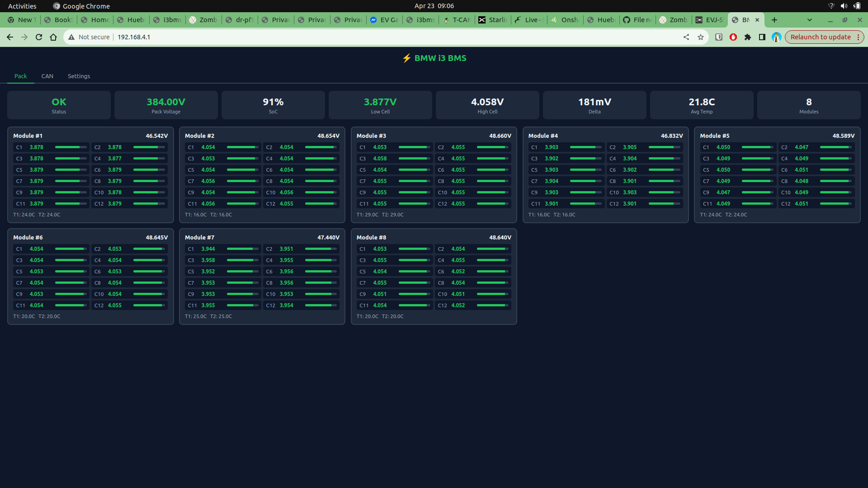Open the Activities overview

22,6
